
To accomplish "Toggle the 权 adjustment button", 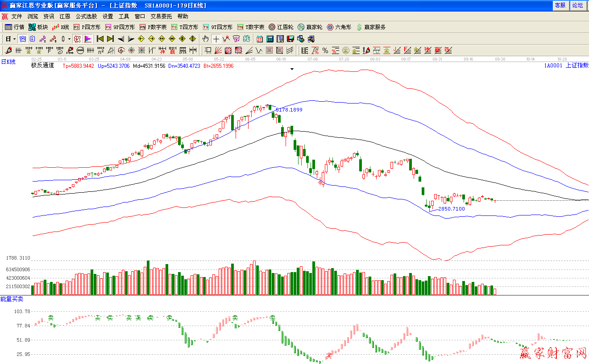I will click(77, 39).
